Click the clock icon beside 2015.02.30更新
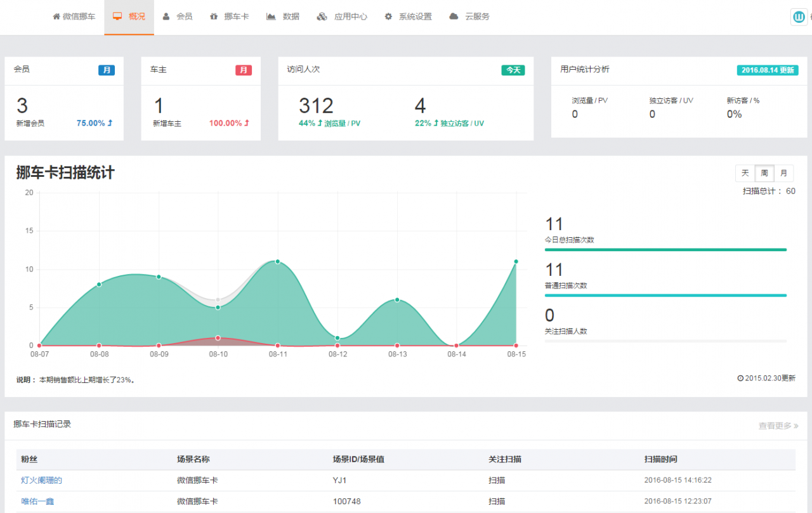The image size is (812, 513). tap(740, 377)
